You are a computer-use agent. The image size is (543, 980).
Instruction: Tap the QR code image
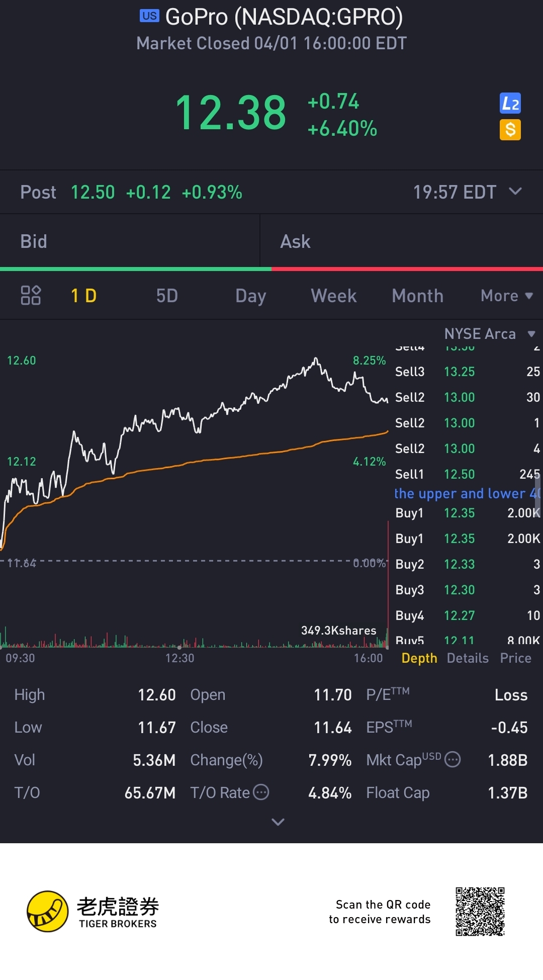pyautogui.click(x=480, y=912)
